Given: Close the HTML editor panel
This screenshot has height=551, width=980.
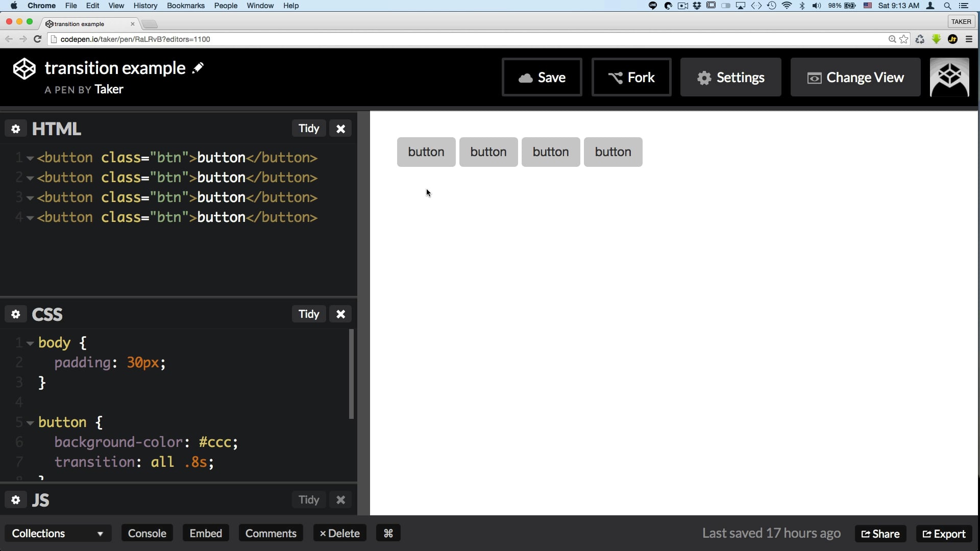Looking at the screenshot, I should 340,129.
